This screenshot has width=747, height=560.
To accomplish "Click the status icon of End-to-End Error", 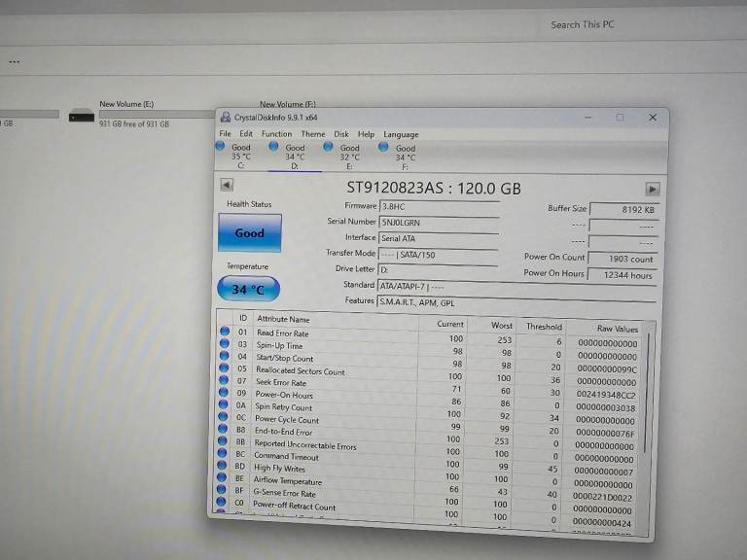I will pyautogui.click(x=223, y=429).
